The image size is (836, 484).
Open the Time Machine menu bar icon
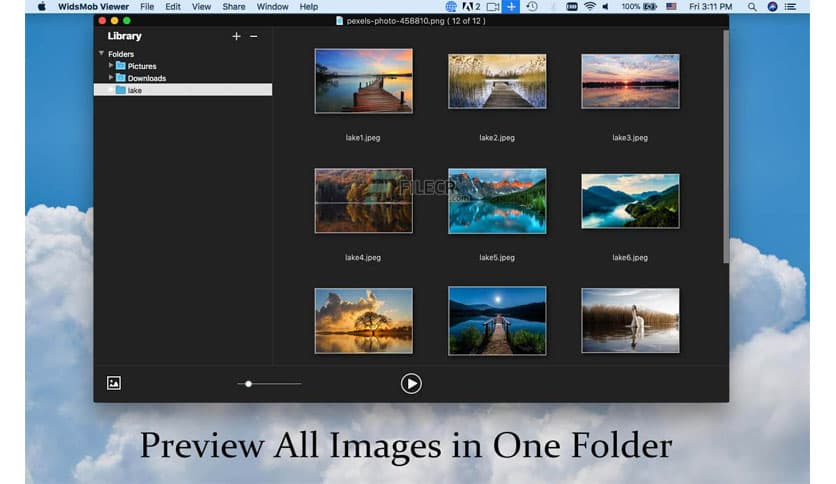[x=532, y=6]
